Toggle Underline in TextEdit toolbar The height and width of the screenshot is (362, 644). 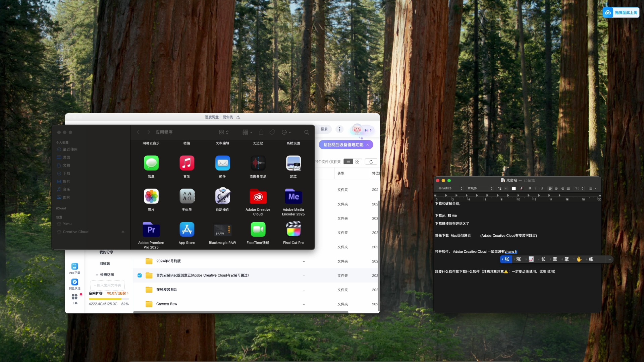point(542,188)
